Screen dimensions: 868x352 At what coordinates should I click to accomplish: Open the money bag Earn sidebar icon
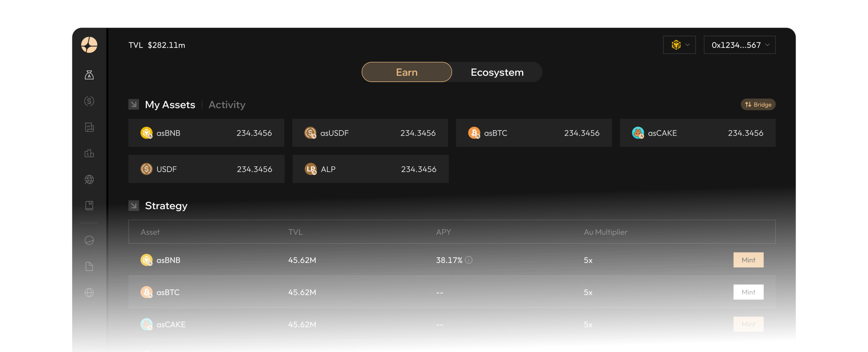coord(89,75)
